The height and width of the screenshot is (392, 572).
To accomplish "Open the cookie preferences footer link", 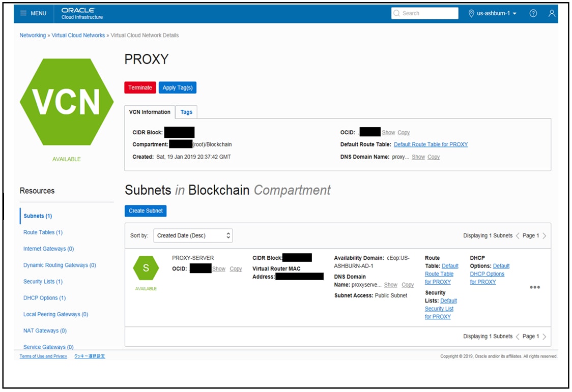I will [x=90, y=356].
